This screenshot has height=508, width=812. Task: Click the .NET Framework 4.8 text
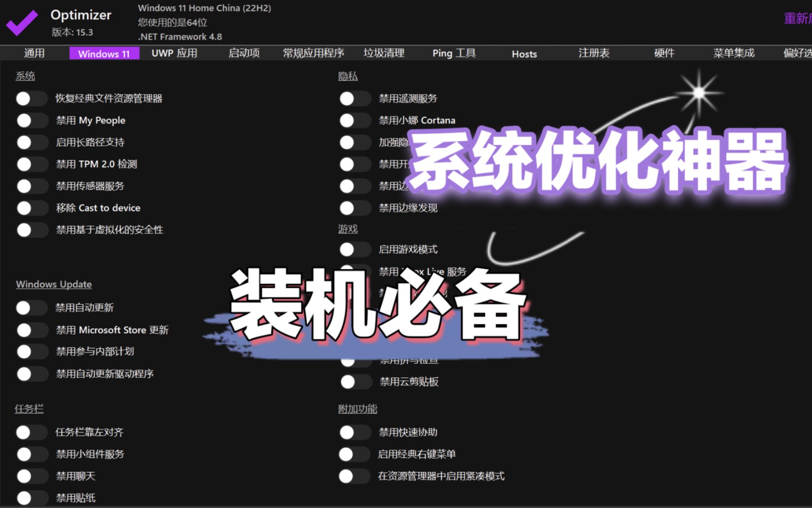tap(180, 37)
